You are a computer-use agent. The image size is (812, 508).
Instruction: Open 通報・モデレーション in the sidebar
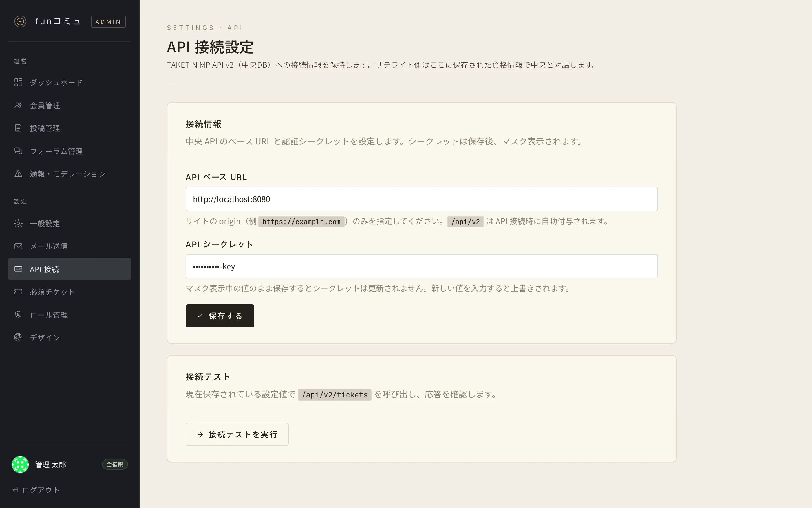[69, 174]
